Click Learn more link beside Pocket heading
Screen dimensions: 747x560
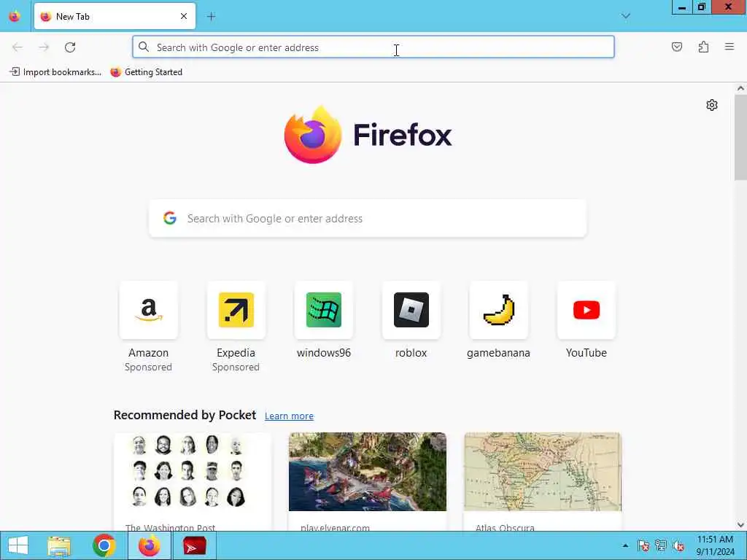[289, 416]
